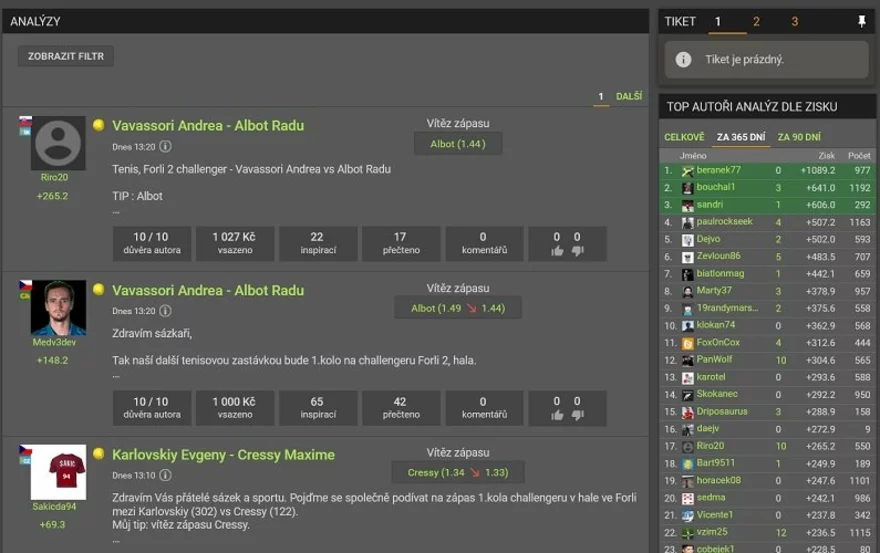This screenshot has height=553, width=880.
Task: Give a thumbs down to Medv3dev's analysis
Action: pyautogui.click(x=578, y=415)
